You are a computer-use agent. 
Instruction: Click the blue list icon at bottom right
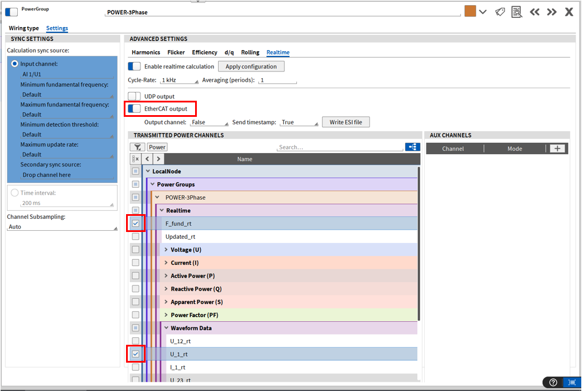[x=572, y=382]
